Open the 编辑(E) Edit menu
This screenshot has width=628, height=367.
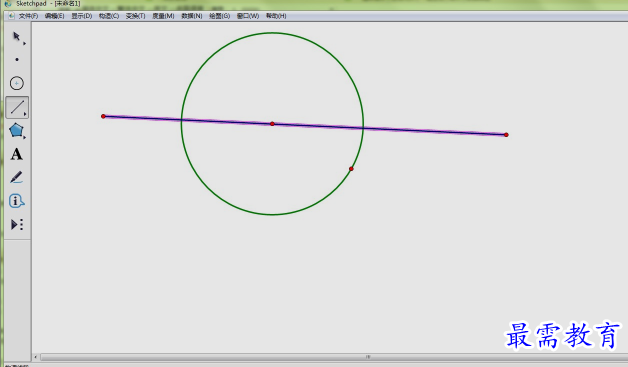tap(54, 16)
